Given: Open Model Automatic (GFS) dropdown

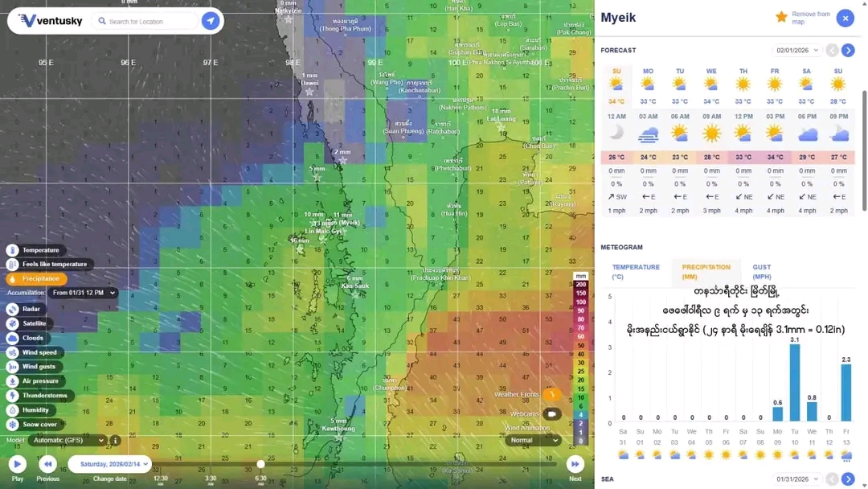Looking at the screenshot, I should click(68, 440).
